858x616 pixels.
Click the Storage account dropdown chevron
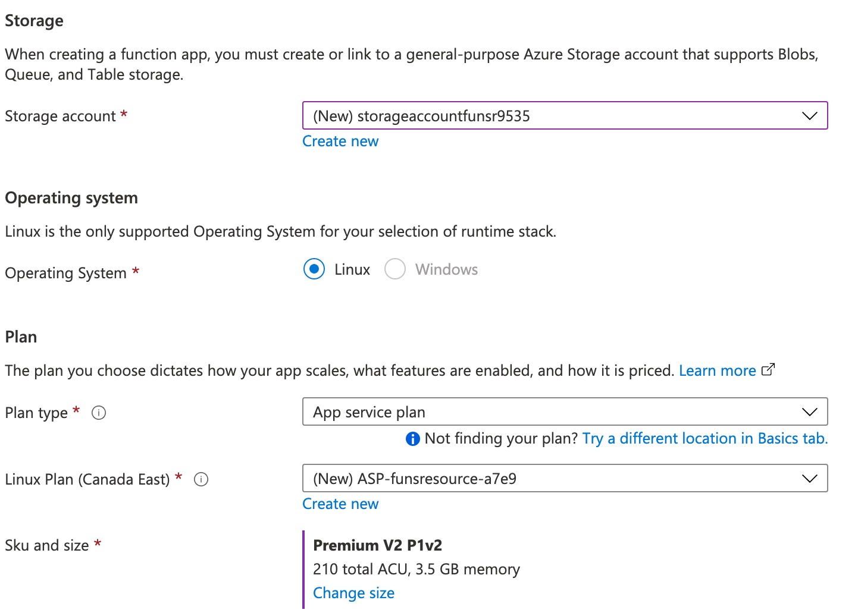809,116
